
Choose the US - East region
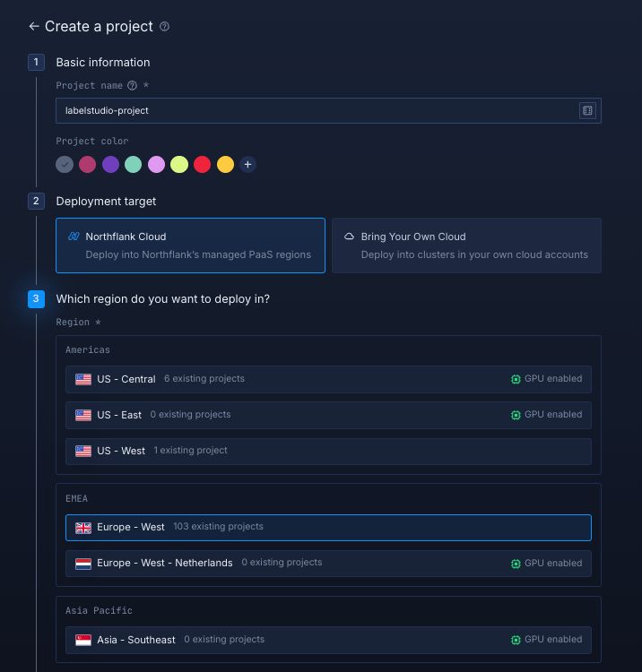(328, 415)
